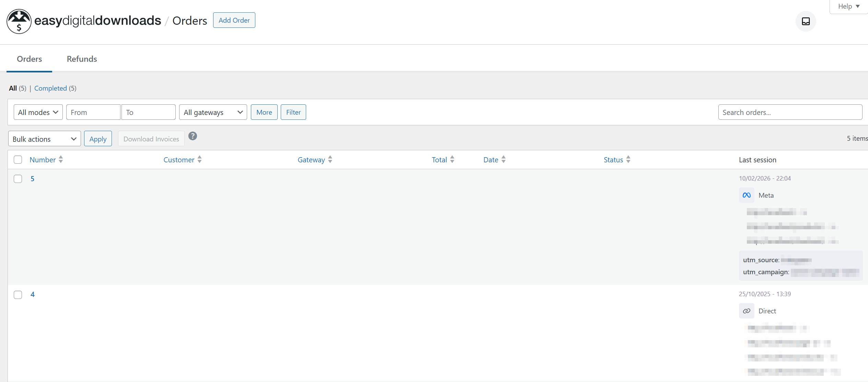Click the Meta source icon

coord(747,195)
